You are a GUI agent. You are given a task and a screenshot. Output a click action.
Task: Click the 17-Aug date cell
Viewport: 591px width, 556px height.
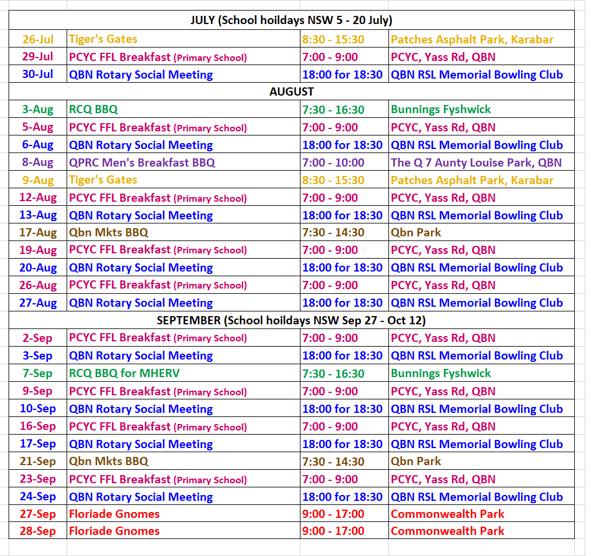tap(38, 232)
